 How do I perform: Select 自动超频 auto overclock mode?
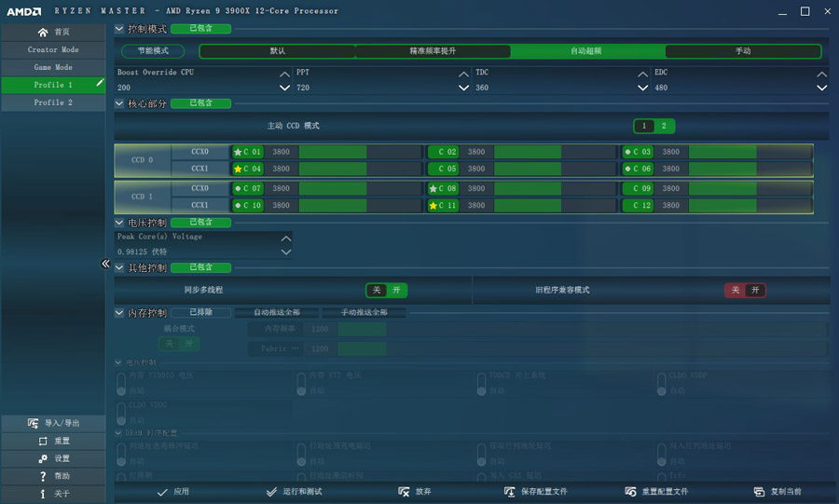[x=587, y=51]
